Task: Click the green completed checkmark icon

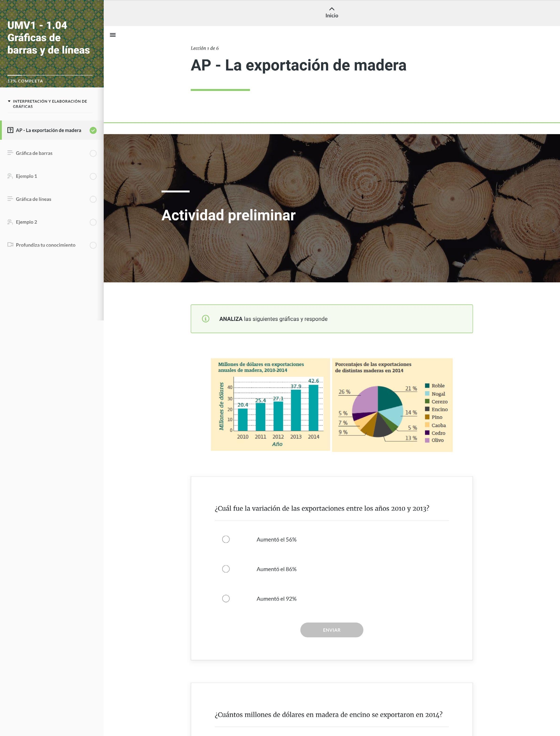Action: pos(93,130)
